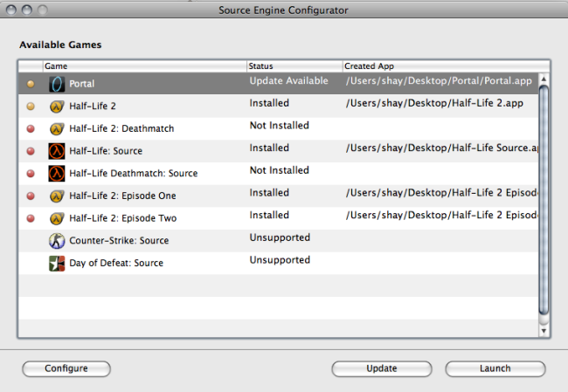Click red status dot for Episode Two

click(31, 218)
